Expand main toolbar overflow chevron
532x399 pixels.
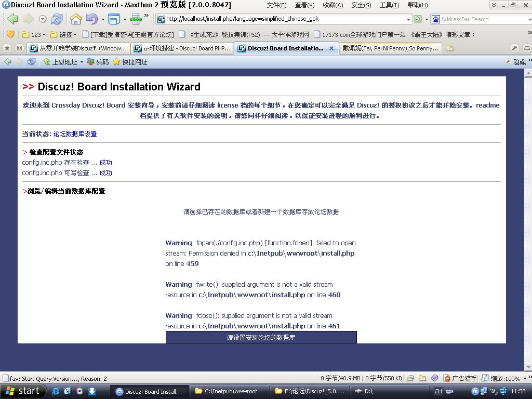[x=147, y=16]
